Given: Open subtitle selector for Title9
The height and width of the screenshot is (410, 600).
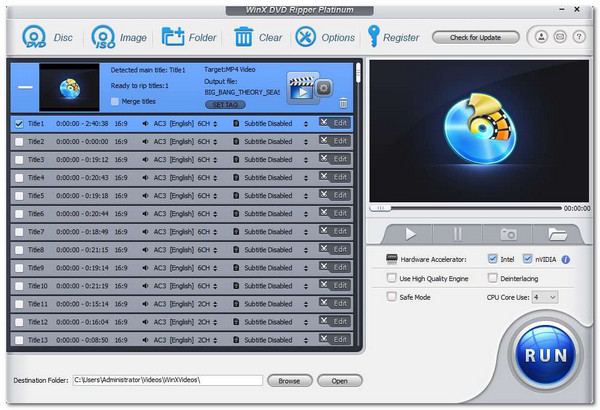Looking at the screenshot, I should click(x=306, y=268).
